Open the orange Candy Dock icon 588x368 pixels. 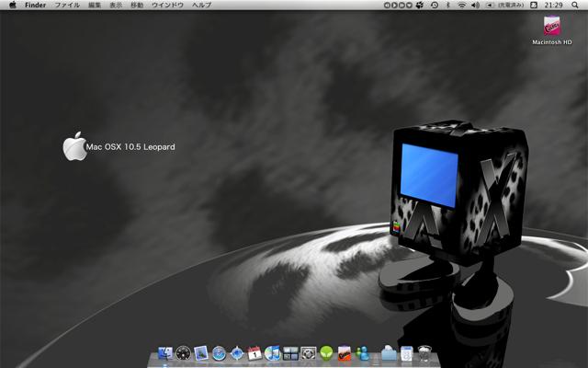pos(345,353)
